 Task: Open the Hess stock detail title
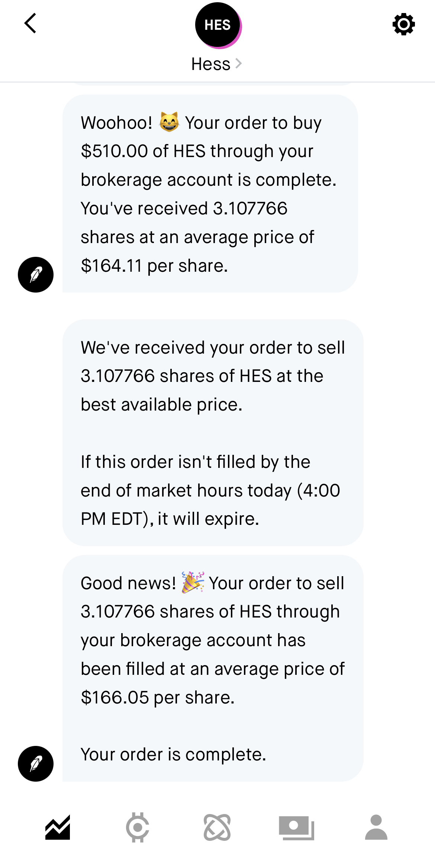click(211, 64)
